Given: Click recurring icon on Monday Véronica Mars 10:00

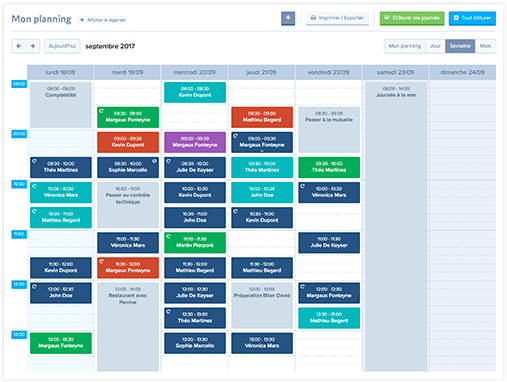Looking at the screenshot, I should click(x=34, y=186).
